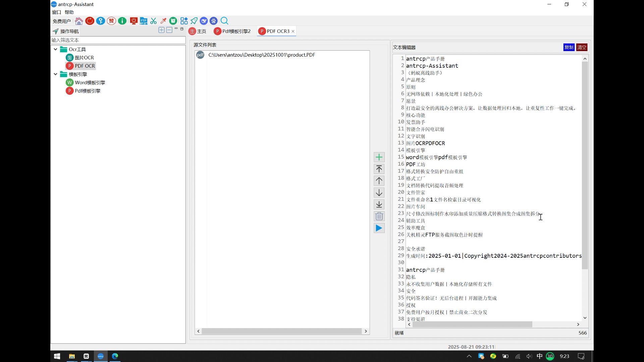Open the 帮助 menu
644x362 pixels.
[69, 12]
